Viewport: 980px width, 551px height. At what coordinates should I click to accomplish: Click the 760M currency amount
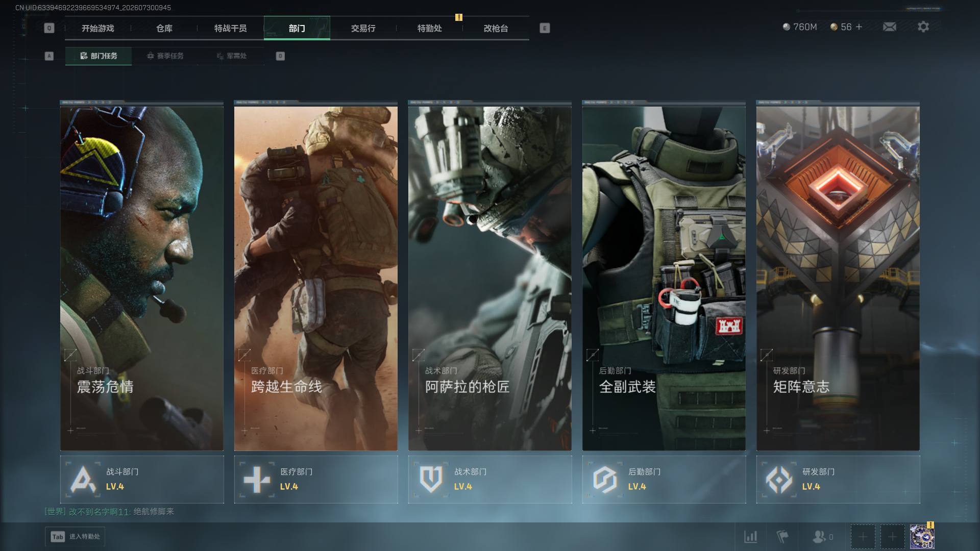point(805,27)
